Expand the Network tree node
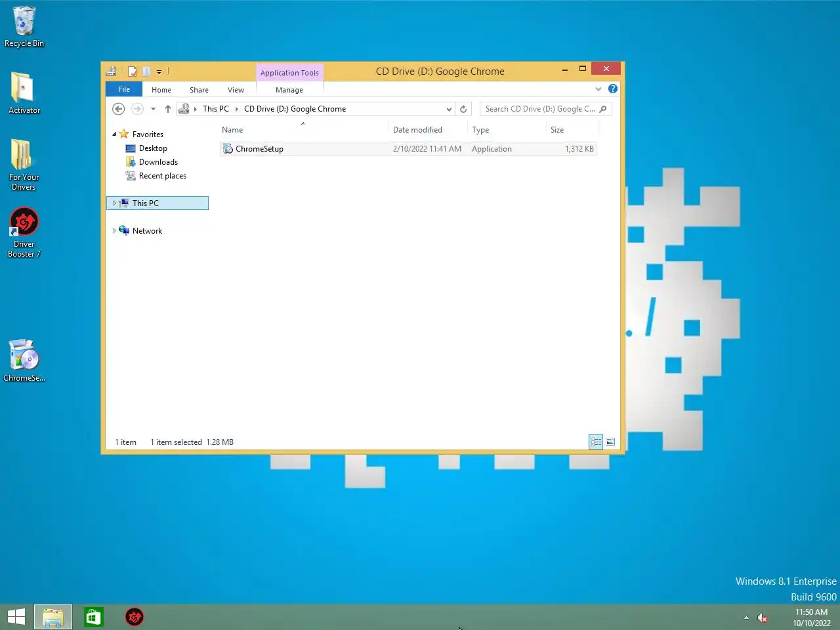The image size is (840, 630). (114, 231)
